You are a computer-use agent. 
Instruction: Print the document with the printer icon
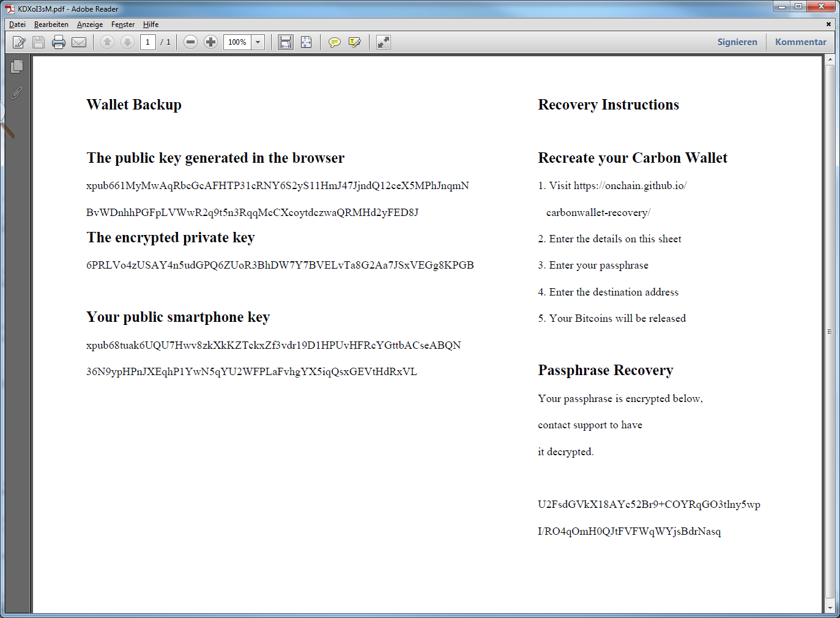pyautogui.click(x=59, y=42)
